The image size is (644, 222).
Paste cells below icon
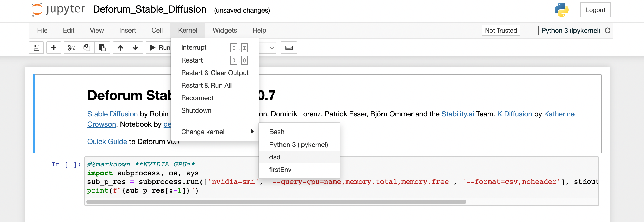click(102, 48)
